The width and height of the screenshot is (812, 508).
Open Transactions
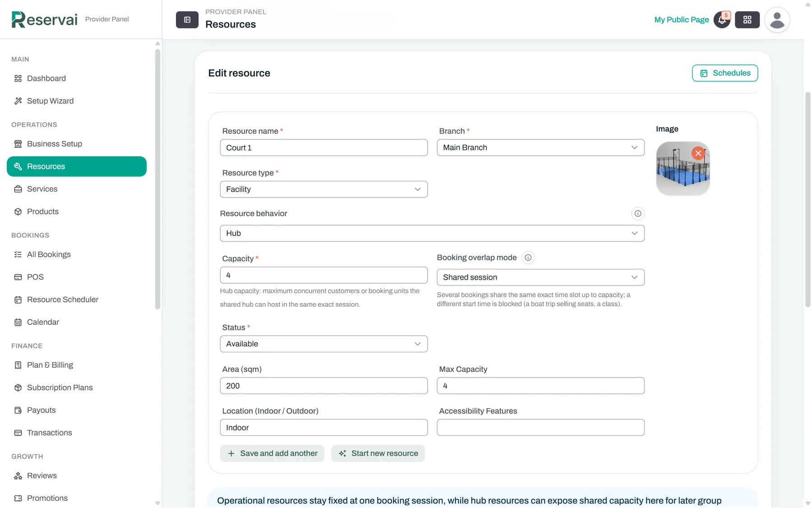click(x=77, y=433)
